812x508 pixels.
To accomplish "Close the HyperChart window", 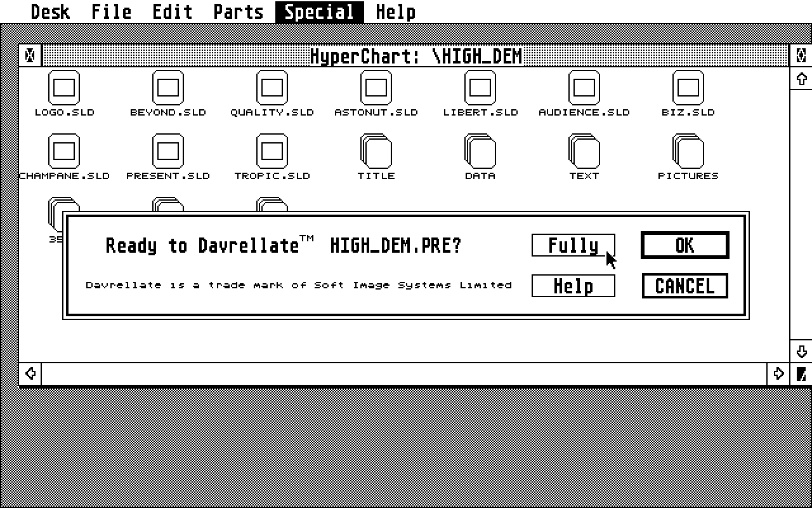I will tap(30, 56).
